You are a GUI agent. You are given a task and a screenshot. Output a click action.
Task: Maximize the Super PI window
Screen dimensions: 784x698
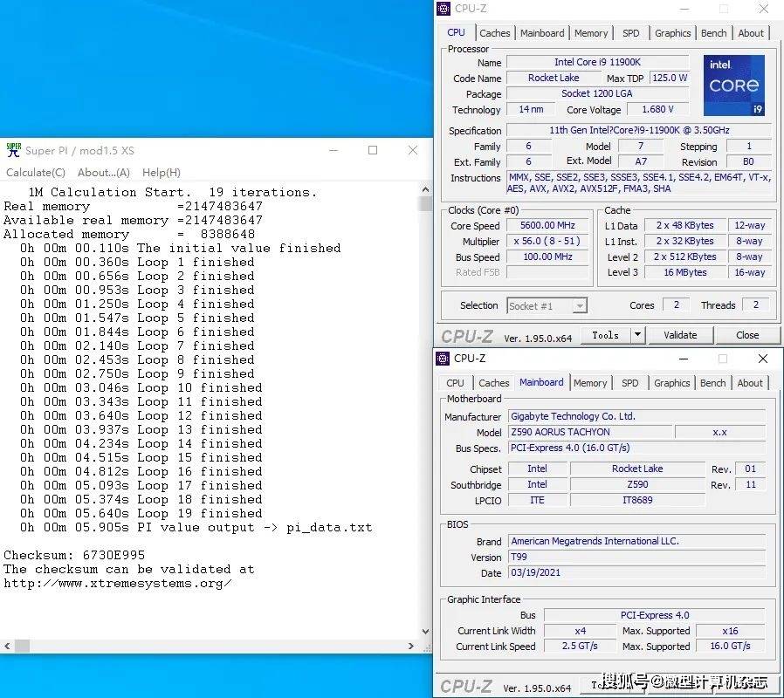click(x=373, y=150)
